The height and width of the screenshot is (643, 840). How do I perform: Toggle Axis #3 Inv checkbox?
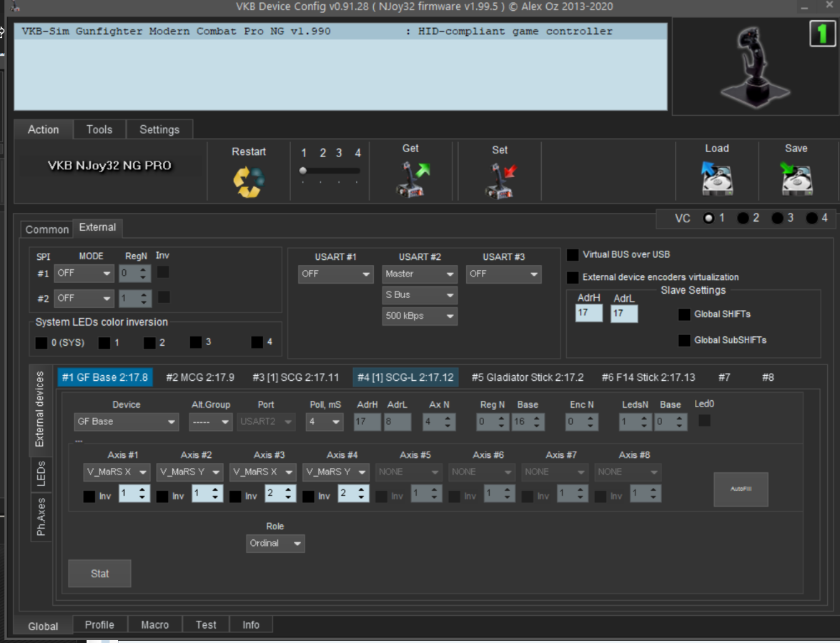tap(235, 497)
